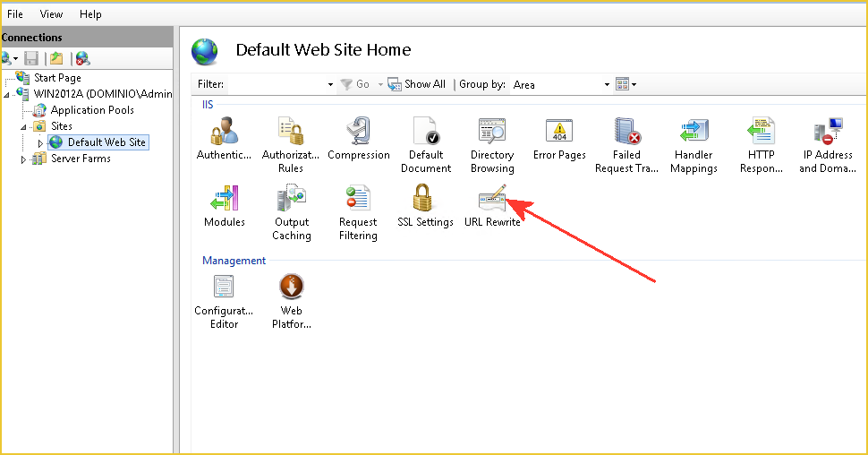Screen dimensions: 868x455
Task: Collapse the WIN2012A server node
Action: pos(6,95)
